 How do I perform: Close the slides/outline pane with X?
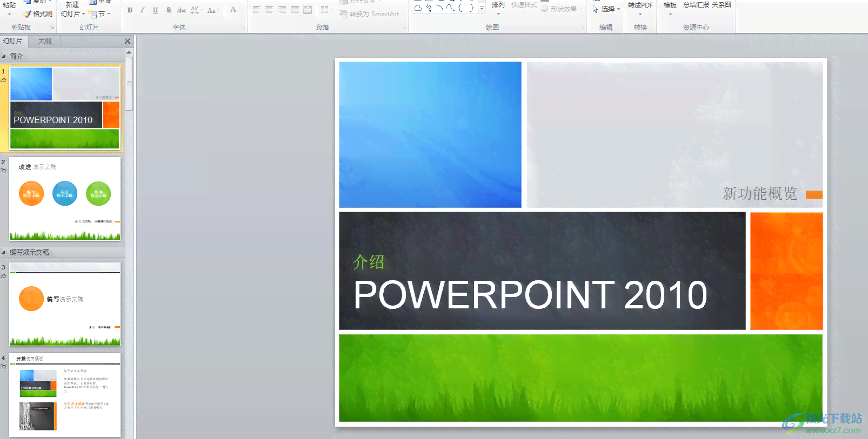(128, 41)
